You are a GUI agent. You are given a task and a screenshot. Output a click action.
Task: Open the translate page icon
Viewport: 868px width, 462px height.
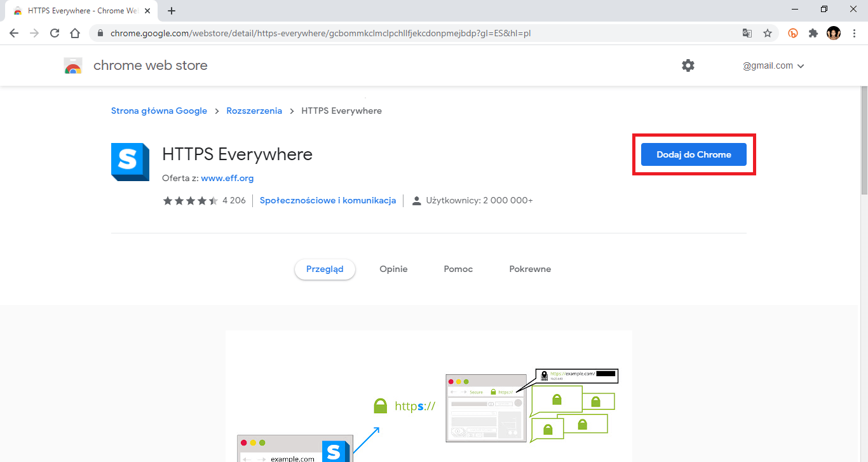(747, 33)
